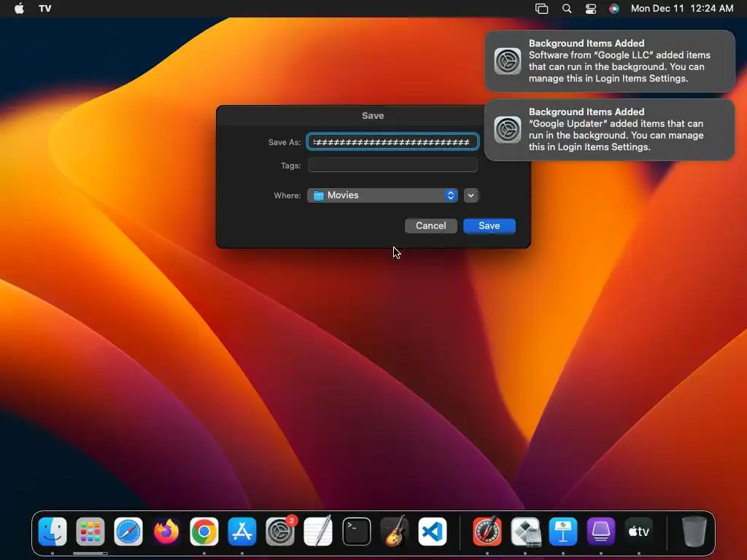The width and height of the screenshot is (747, 560).
Task: Click the Save As filename field
Action: click(392, 142)
